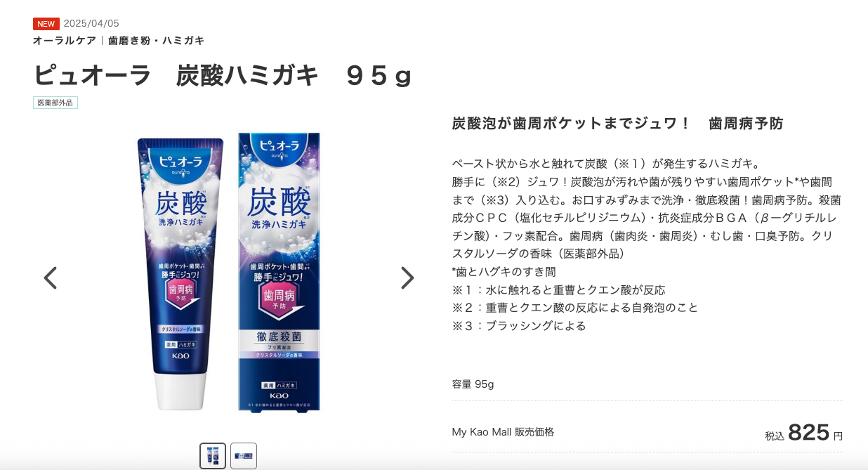Click the product title ピュオーラ 炭酸ハミガキ 95g
Viewport: 868px width, 470px height.
222,76
